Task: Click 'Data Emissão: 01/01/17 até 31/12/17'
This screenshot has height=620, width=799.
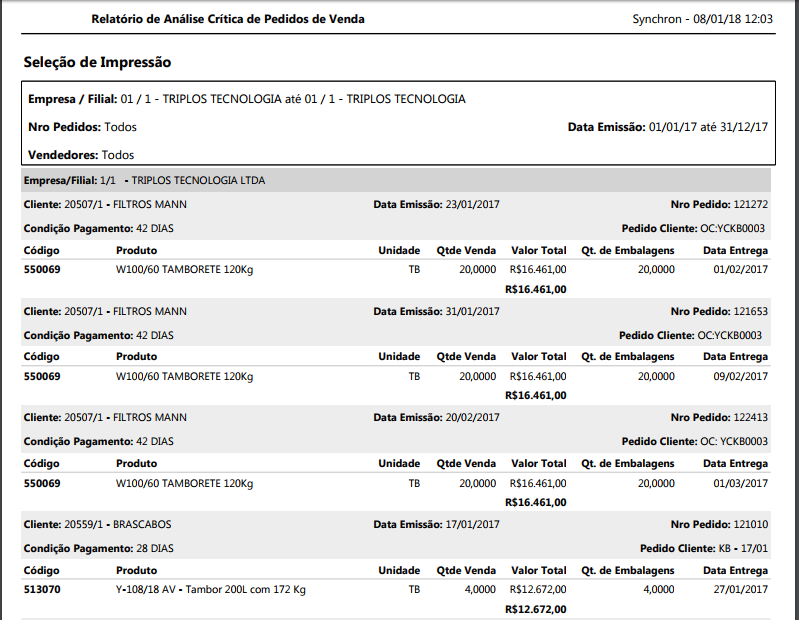Action: point(668,127)
